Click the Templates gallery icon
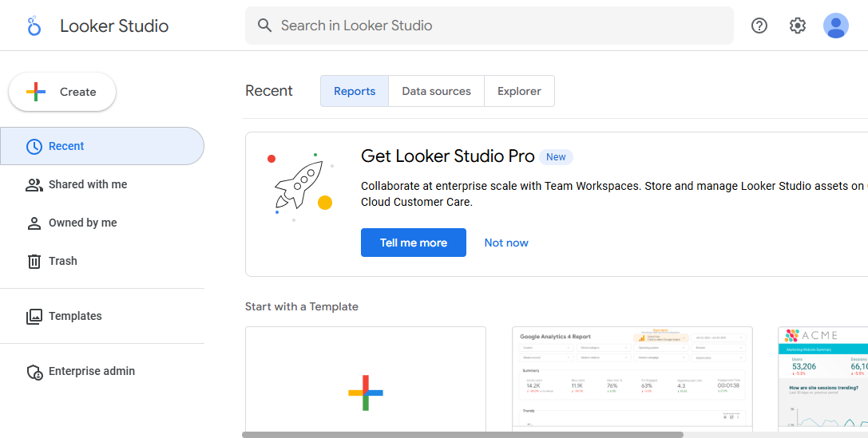 [x=34, y=316]
